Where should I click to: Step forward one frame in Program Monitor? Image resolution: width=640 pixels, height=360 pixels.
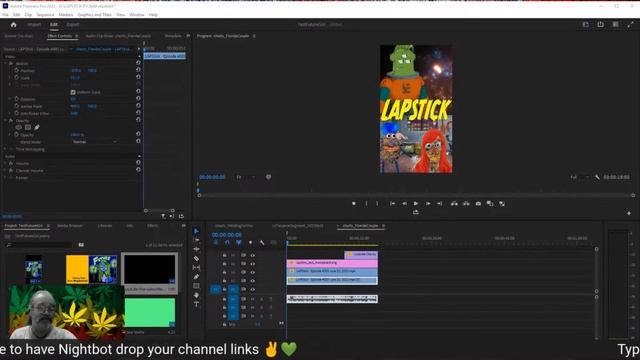[x=428, y=204]
